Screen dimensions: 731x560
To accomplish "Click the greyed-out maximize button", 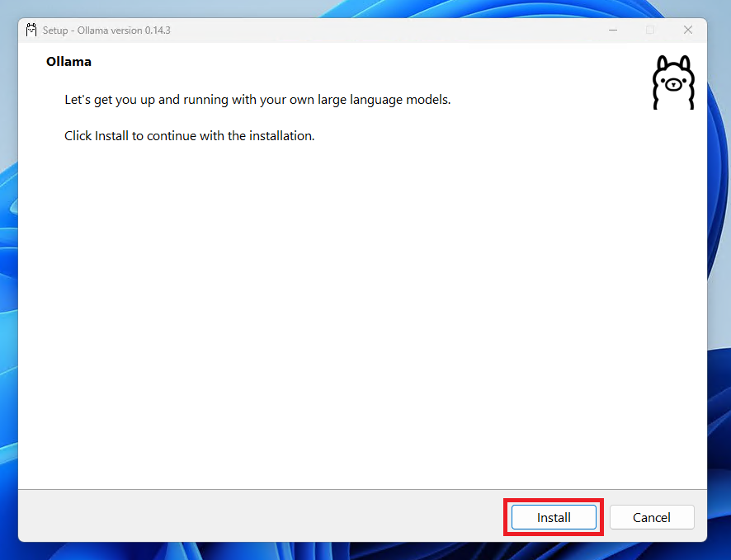I will [x=650, y=30].
